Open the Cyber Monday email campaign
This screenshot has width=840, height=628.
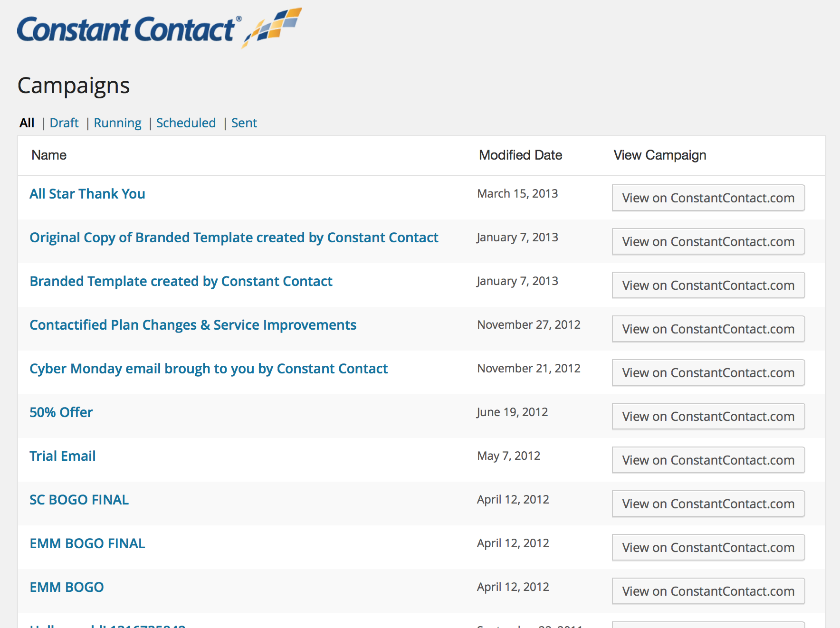click(x=209, y=369)
